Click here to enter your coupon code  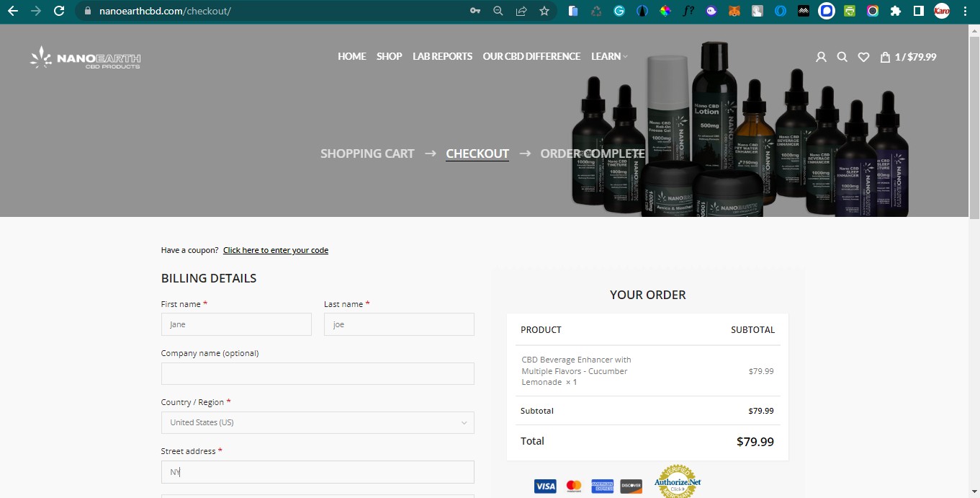pos(276,250)
